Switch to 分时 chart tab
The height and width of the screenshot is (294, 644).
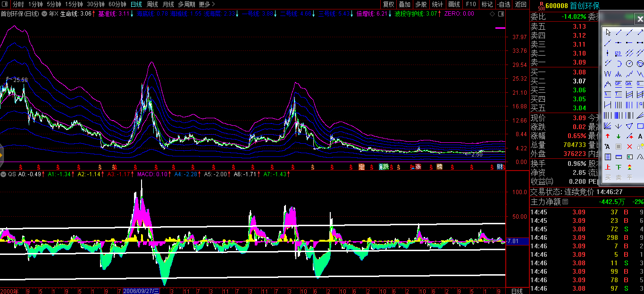(18, 4)
